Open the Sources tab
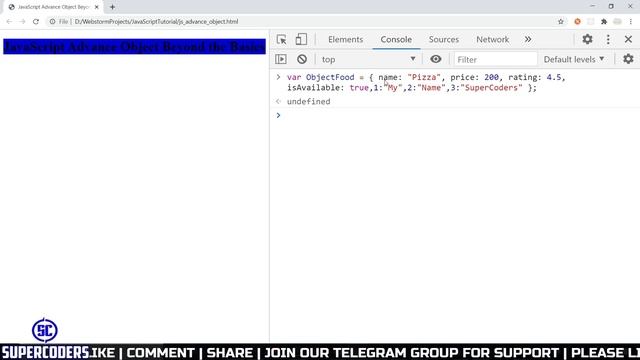The height and width of the screenshot is (360, 640). pos(444,40)
